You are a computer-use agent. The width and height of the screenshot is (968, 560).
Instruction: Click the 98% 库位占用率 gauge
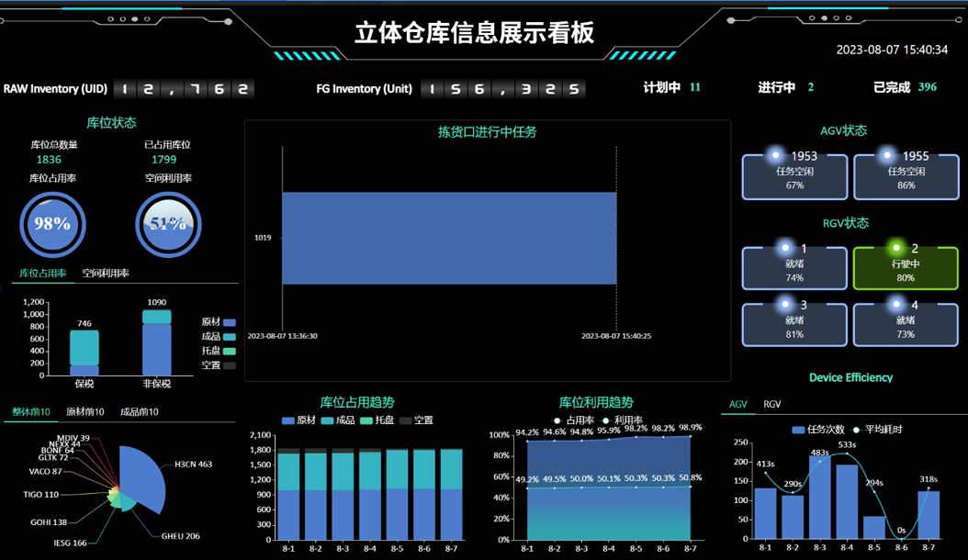coord(53,223)
